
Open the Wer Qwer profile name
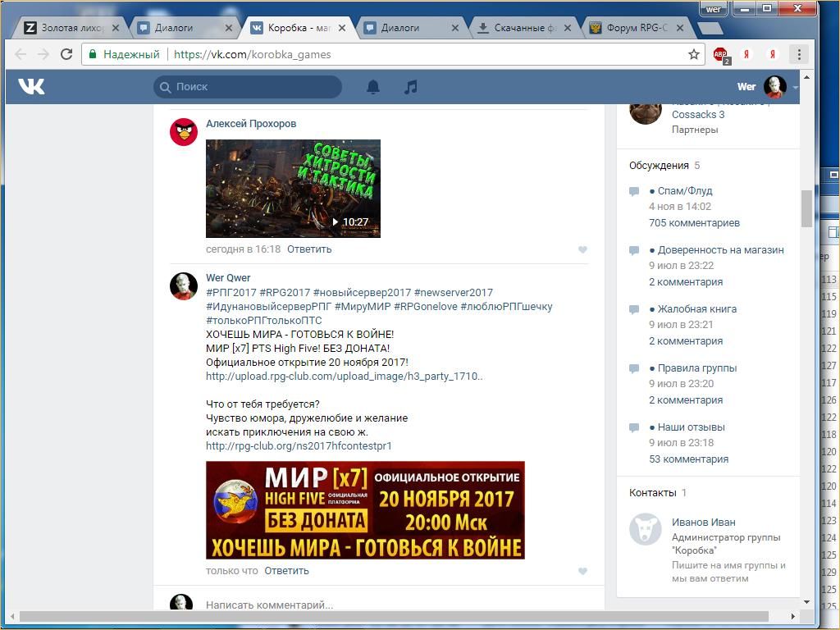228,278
